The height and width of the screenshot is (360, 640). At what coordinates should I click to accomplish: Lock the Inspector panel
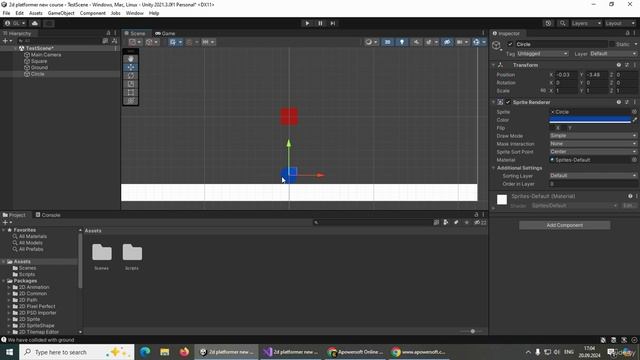(x=627, y=33)
